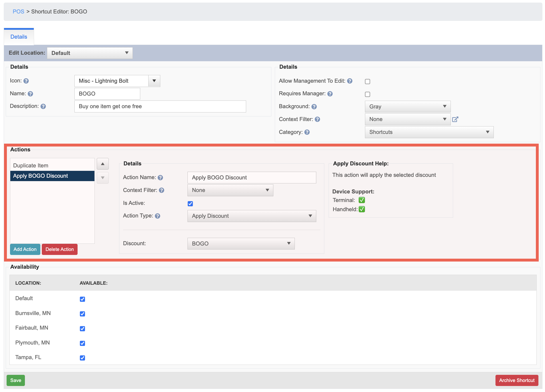Select the Details tab
This screenshot has height=392, width=545.
pyautogui.click(x=19, y=37)
